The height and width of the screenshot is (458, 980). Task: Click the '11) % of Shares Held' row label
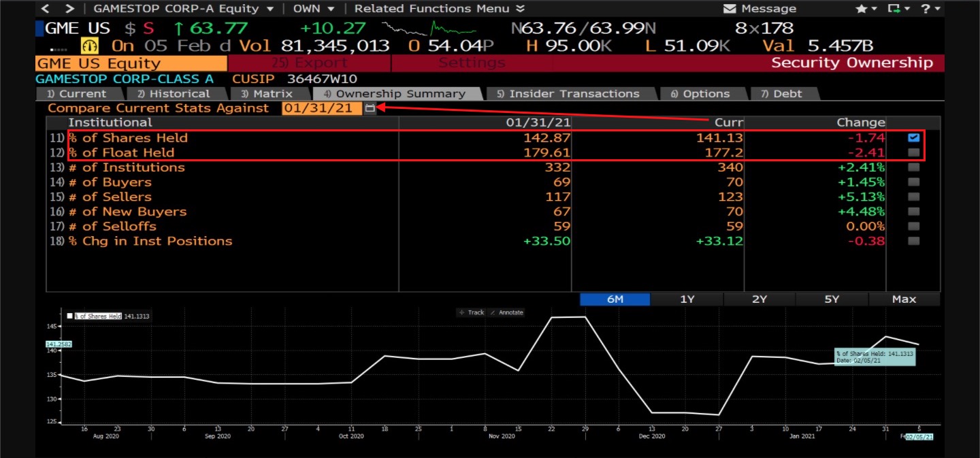118,137
